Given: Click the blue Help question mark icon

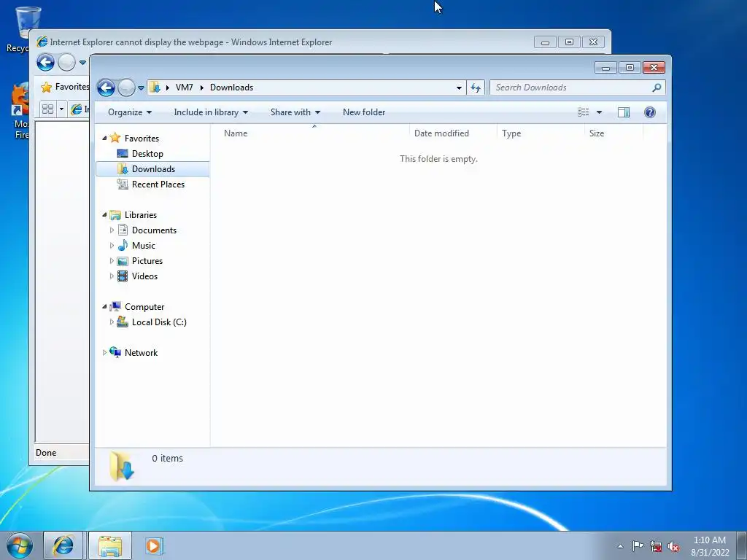Looking at the screenshot, I should click(650, 112).
